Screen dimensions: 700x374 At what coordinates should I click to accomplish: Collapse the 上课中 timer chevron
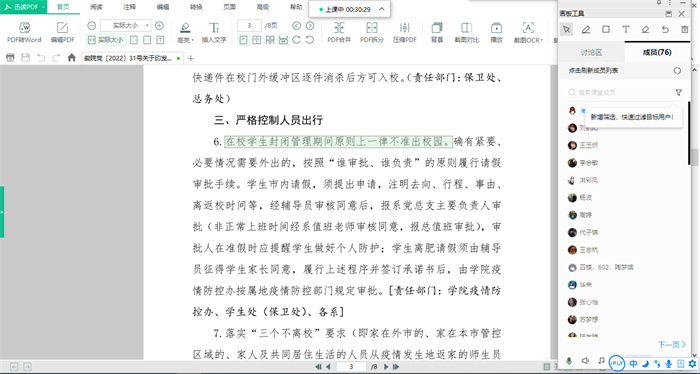coord(382,9)
